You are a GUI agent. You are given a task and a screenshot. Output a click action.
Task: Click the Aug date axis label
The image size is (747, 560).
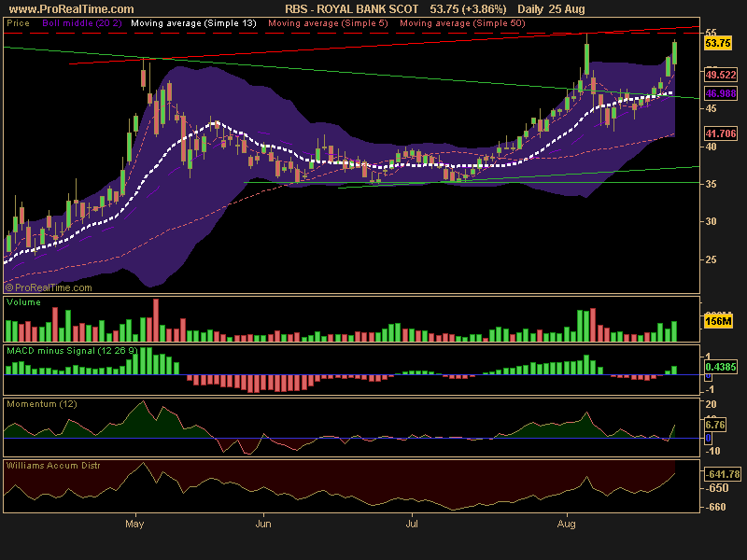pyautogui.click(x=567, y=524)
